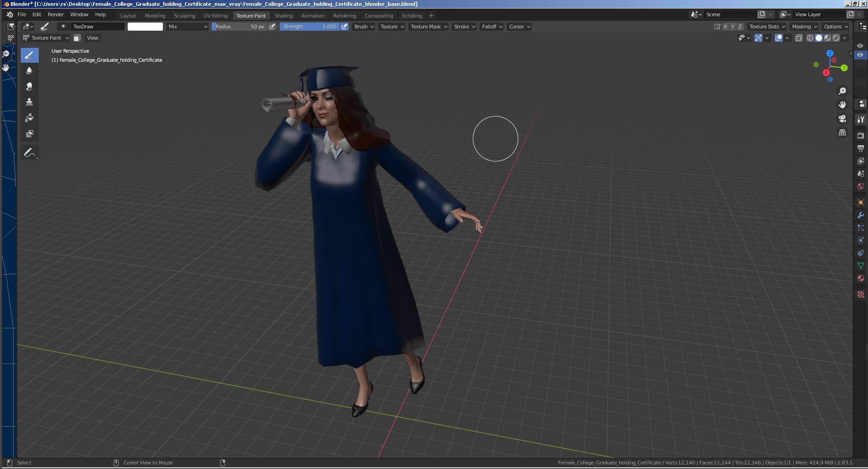Image resolution: width=868 pixels, height=469 pixels.
Task: Open World properties tab
Action: click(x=861, y=186)
